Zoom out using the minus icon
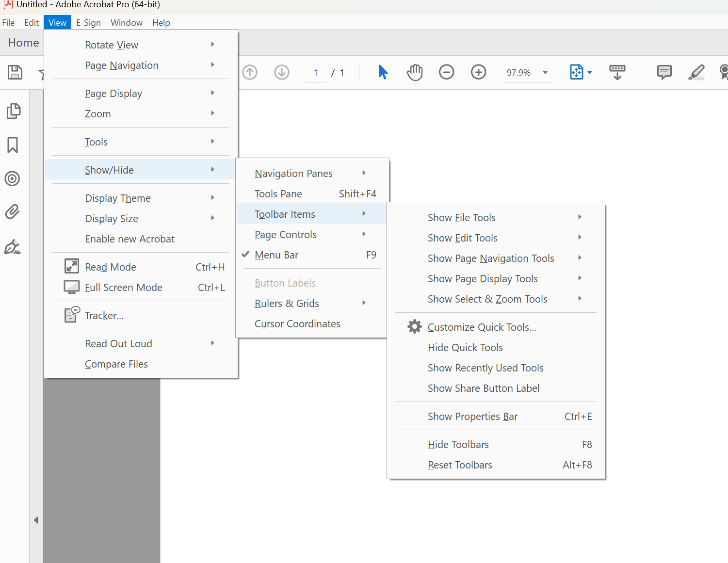728x563 pixels. pos(446,72)
